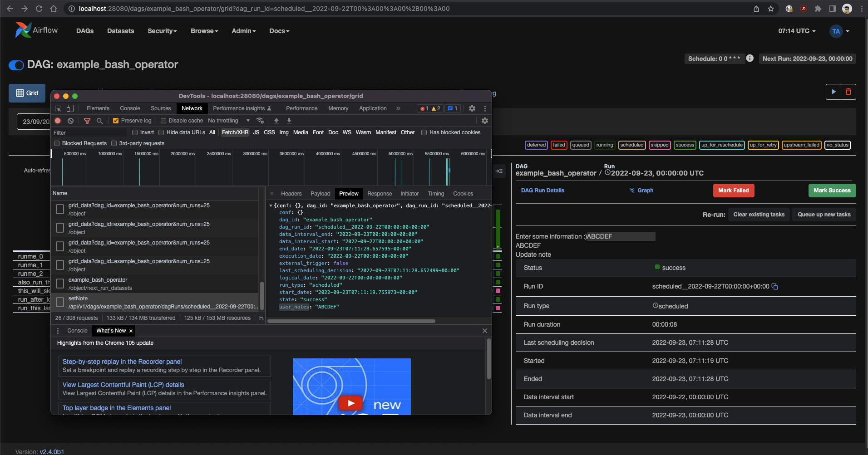Pause the DAG using the toggle switch
The height and width of the screenshot is (455, 868).
(16, 65)
